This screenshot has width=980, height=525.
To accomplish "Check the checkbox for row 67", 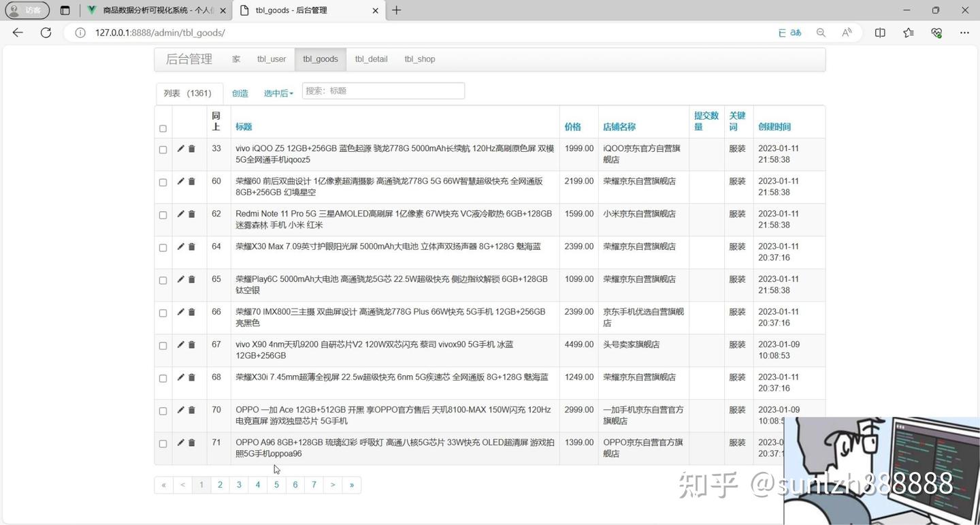I will click(163, 346).
